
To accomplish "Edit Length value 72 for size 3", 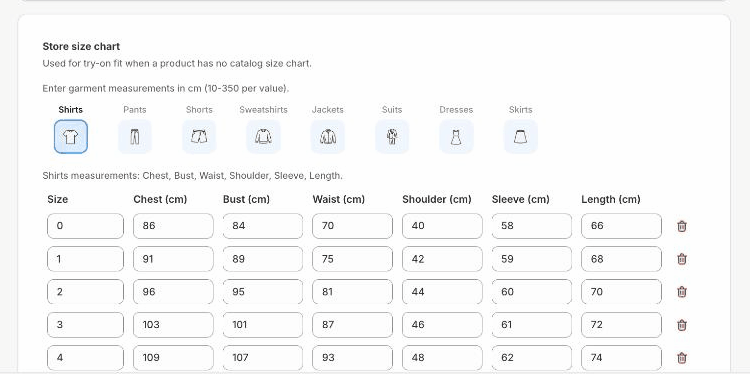I will (621, 325).
